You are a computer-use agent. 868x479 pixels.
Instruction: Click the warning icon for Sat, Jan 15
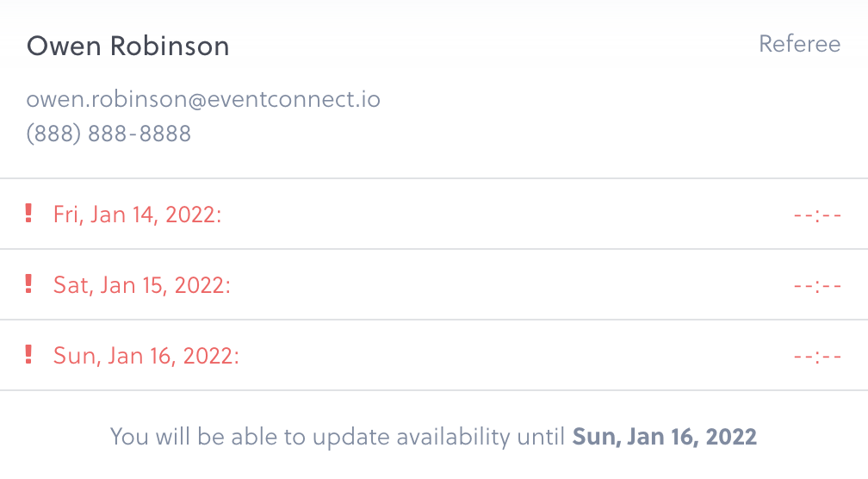click(x=29, y=283)
